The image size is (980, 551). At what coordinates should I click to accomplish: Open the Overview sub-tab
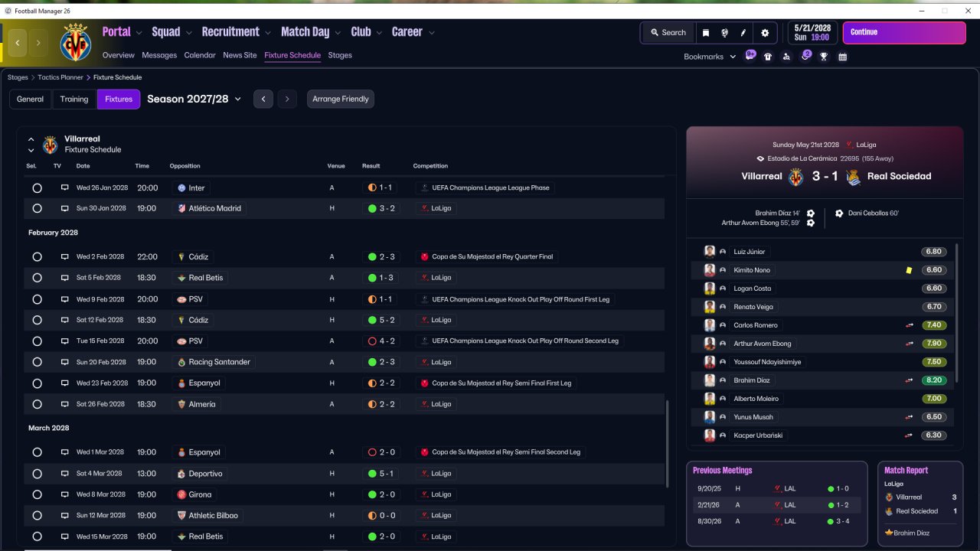coord(119,55)
